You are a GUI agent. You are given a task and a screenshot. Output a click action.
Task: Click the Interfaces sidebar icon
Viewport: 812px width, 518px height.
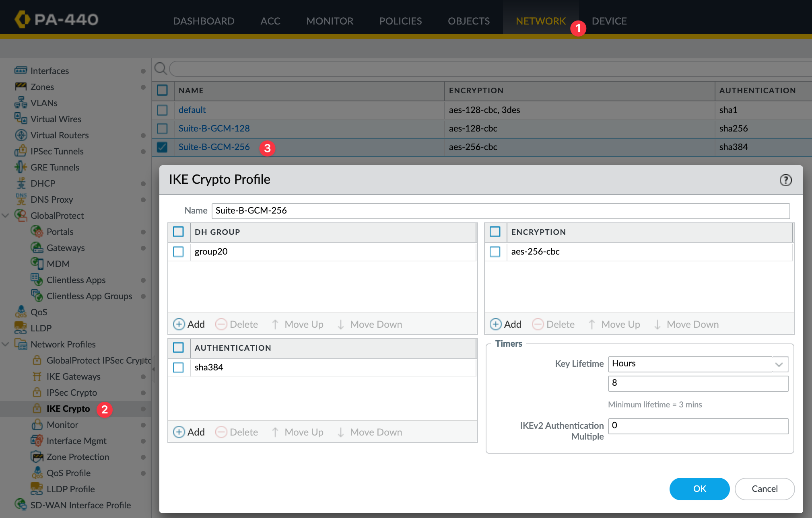(21, 70)
